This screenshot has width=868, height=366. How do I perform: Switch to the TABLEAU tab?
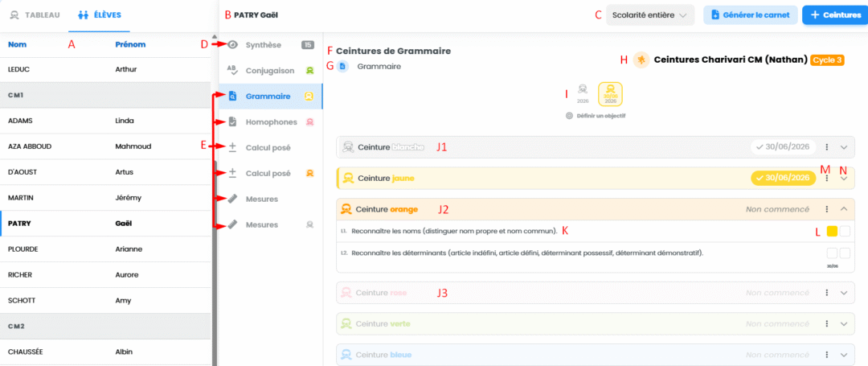(35, 15)
